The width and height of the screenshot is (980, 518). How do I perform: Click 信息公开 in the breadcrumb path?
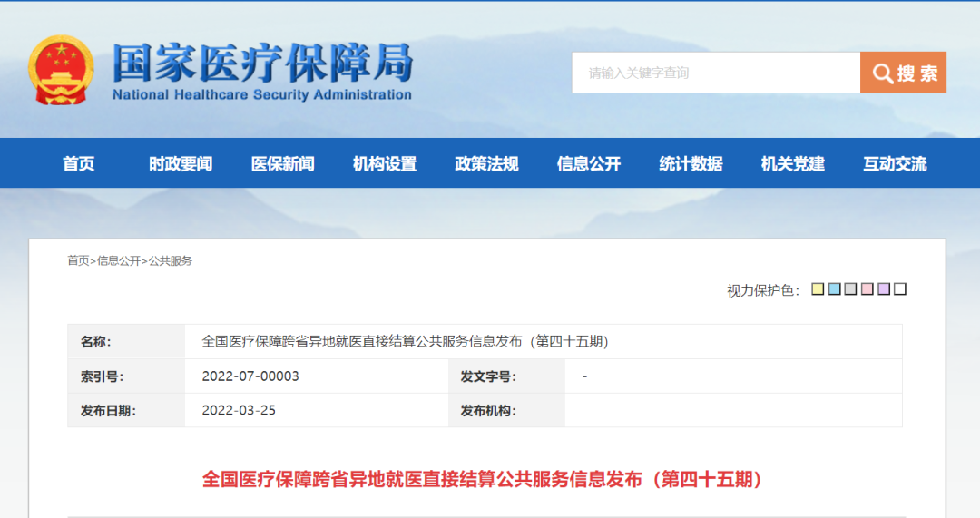[x=119, y=261]
